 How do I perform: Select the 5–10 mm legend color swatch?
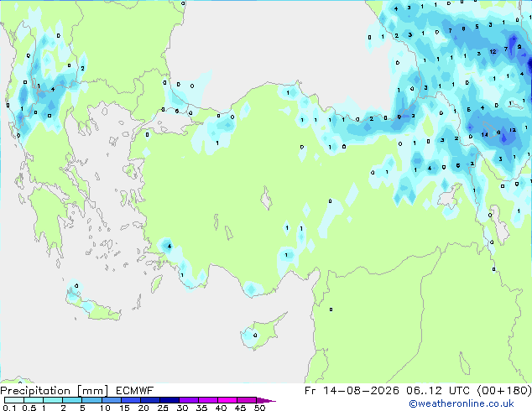[91, 400]
